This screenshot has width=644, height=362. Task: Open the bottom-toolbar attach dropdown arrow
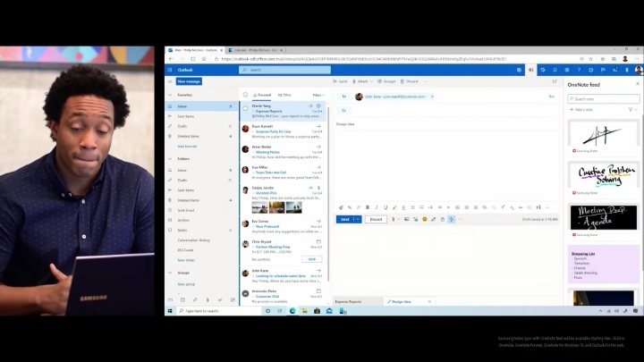coord(398,220)
